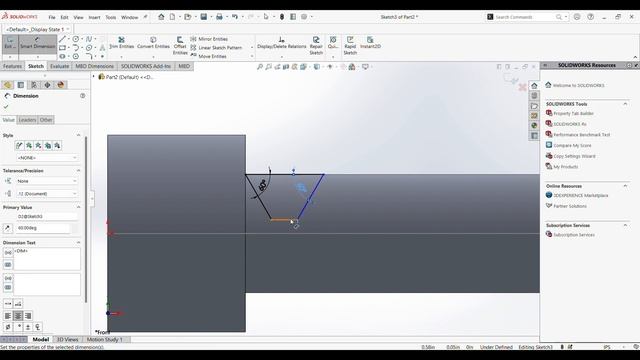Screen dimensions: 640x360
Task: Open the Tolerance type None dropdown
Action: (x=47, y=181)
